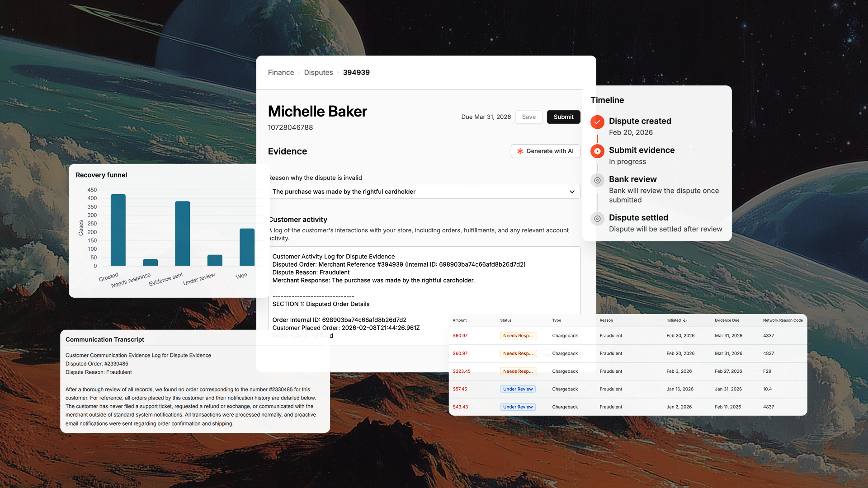Click the Dispute settled pending step icon
Viewport: 868px width, 488px height.
click(x=597, y=219)
